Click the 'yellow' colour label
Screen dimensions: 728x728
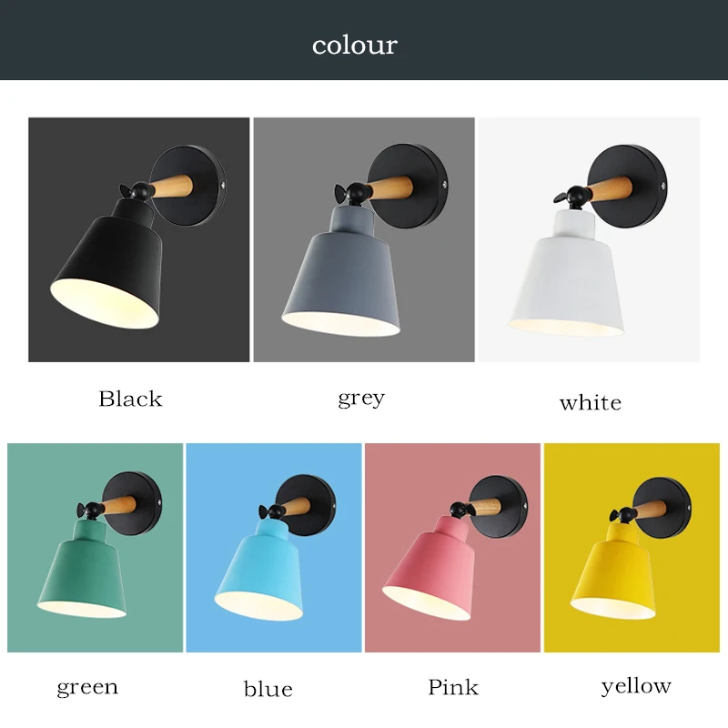tap(636, 687)
